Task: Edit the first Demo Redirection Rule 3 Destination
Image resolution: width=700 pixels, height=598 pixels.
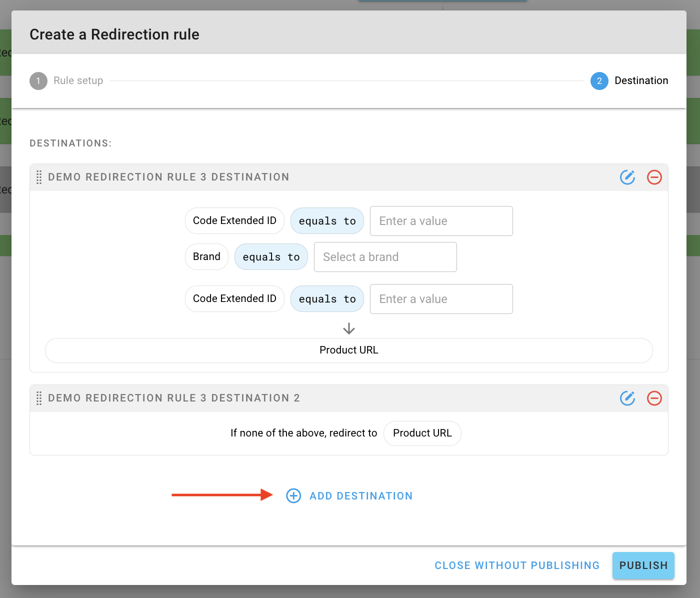Action: 627,177
